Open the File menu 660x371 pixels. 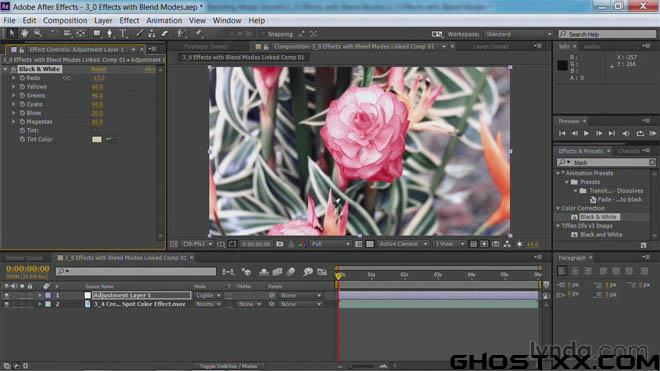pos(9,20)
